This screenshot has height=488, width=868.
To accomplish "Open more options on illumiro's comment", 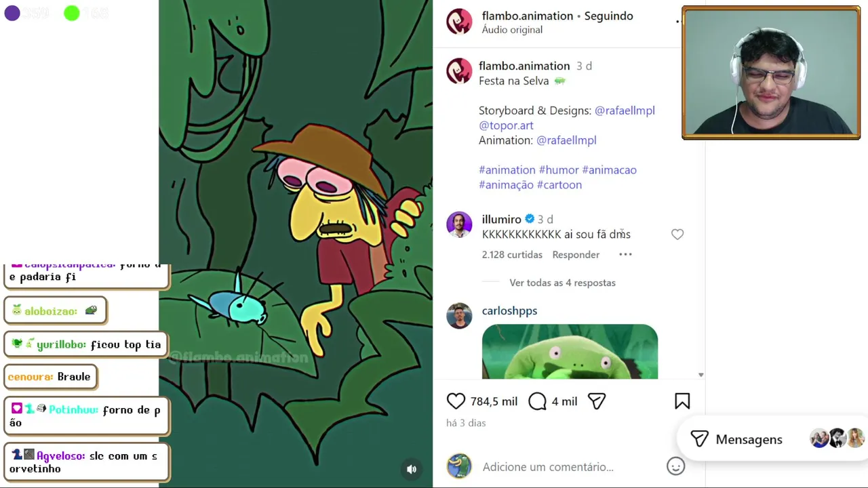I will coord(625,255).
